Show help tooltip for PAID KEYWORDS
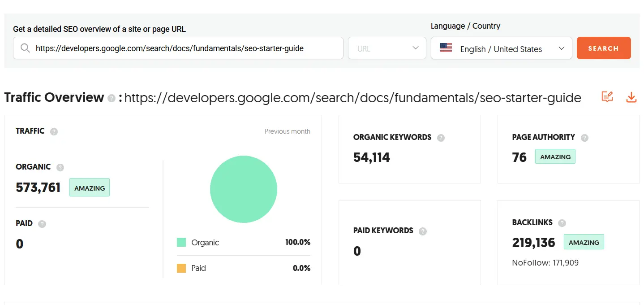This screenshot has height=305, width=644. [423, 231]
